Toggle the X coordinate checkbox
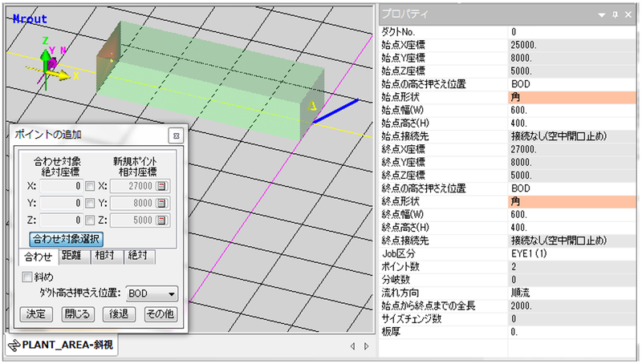The image size is (642, 364). tap(90, 186)
